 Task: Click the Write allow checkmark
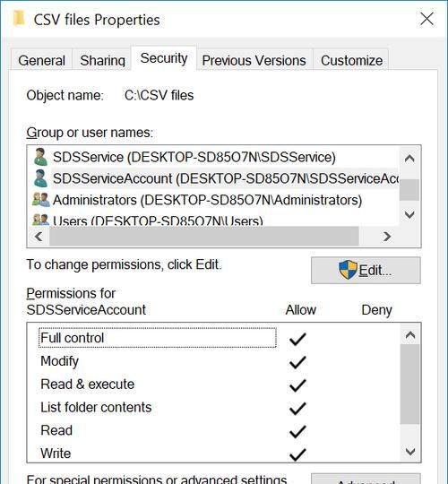tap(297, 454)
